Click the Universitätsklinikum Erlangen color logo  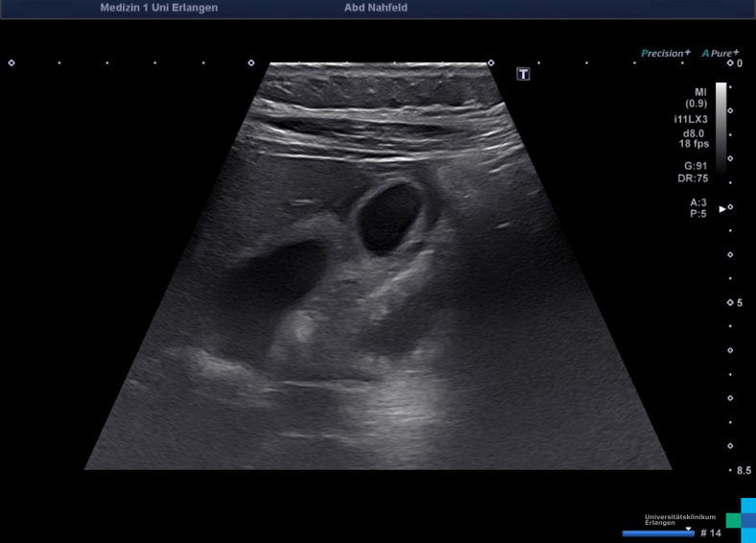pos(741,519)
